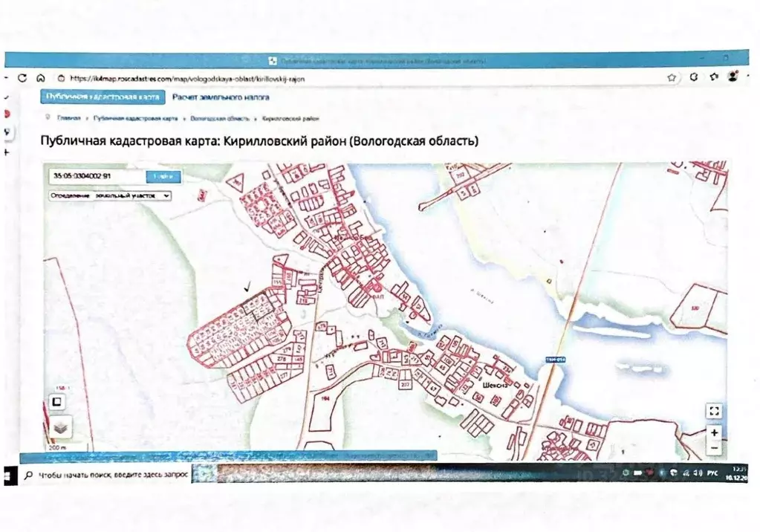Select the Публичная кадастровая карта tab
Viewport: 760px width, 532px height.
[102, 97]
